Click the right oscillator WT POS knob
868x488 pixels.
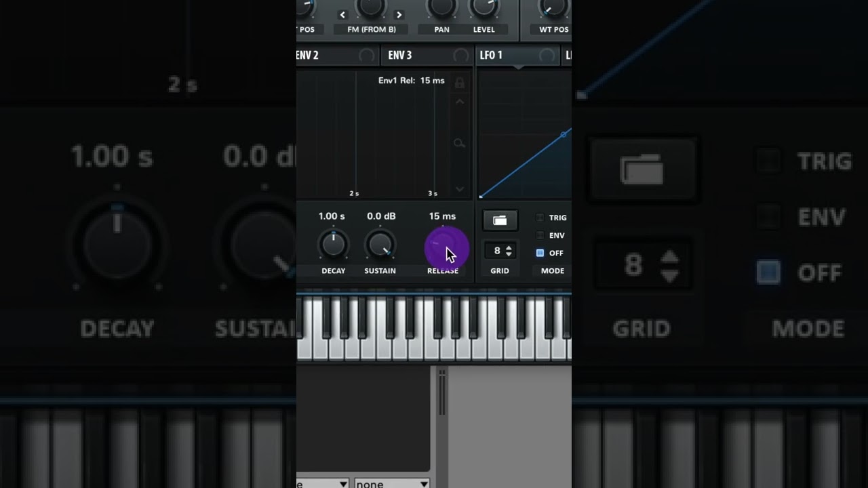click(553, 6)
